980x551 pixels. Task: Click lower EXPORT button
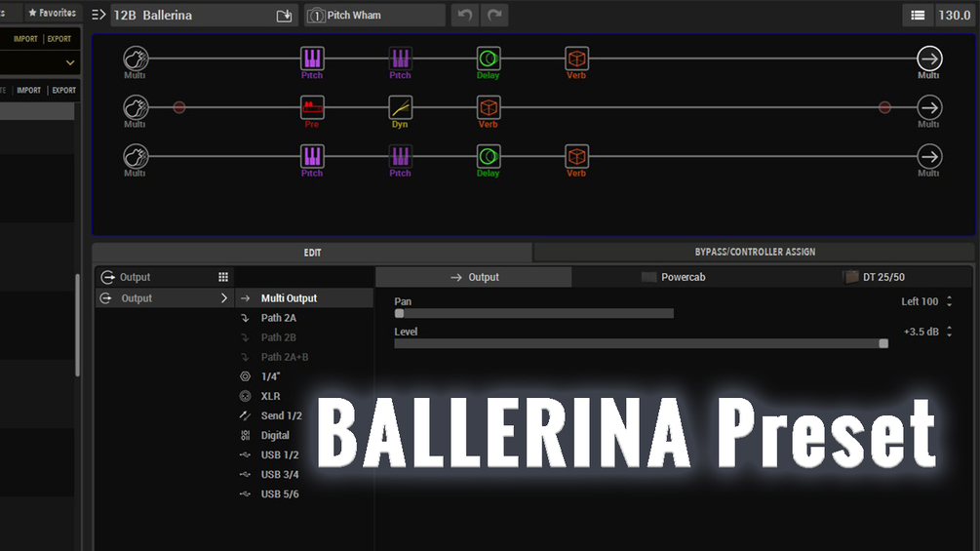click(x=63, y=90)
